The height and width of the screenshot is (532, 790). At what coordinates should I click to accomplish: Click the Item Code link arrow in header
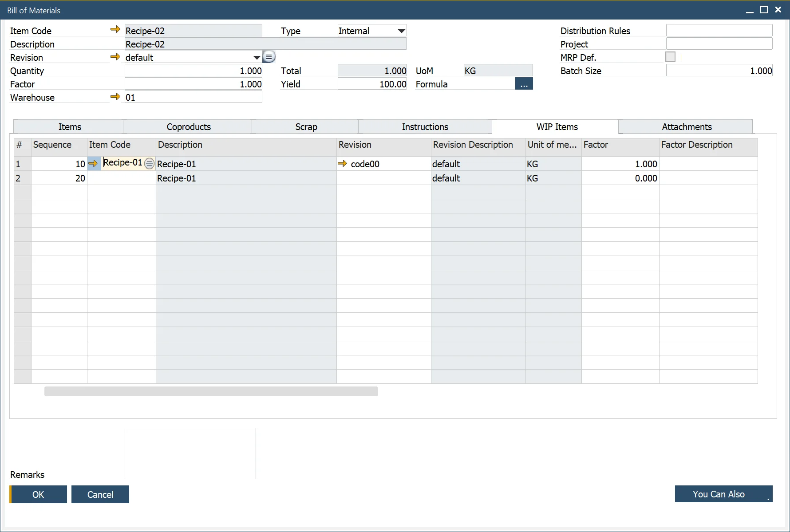(115, 30)
